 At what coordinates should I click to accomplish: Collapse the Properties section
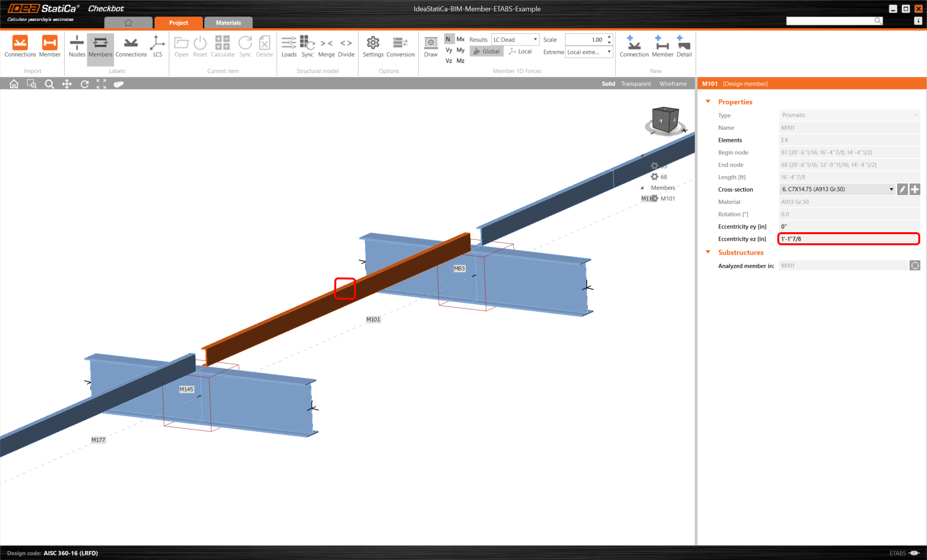click(x=708, y=101)
